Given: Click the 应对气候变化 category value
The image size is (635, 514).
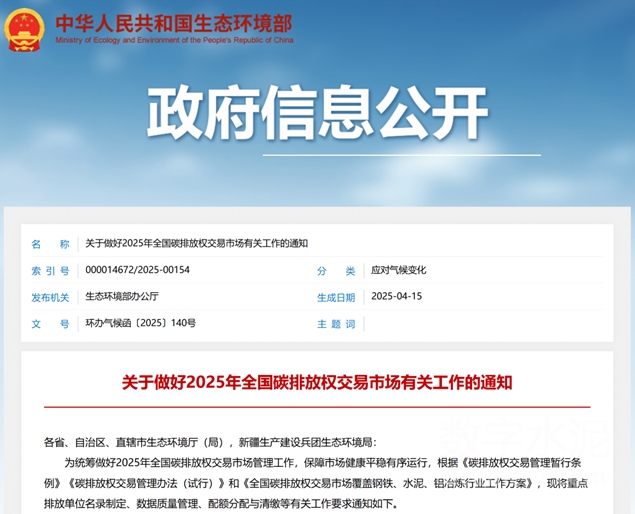Looking at the screenshot, I should 398,270.
